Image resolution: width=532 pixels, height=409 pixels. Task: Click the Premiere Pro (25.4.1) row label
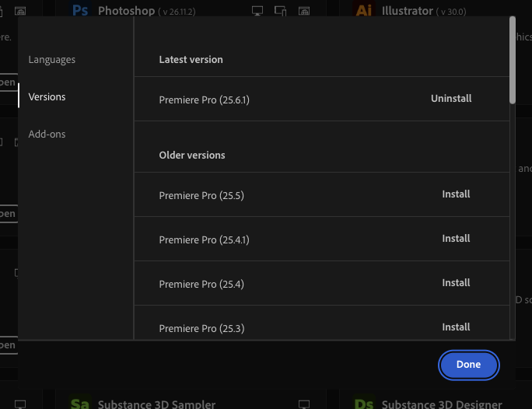coord(204,239)
